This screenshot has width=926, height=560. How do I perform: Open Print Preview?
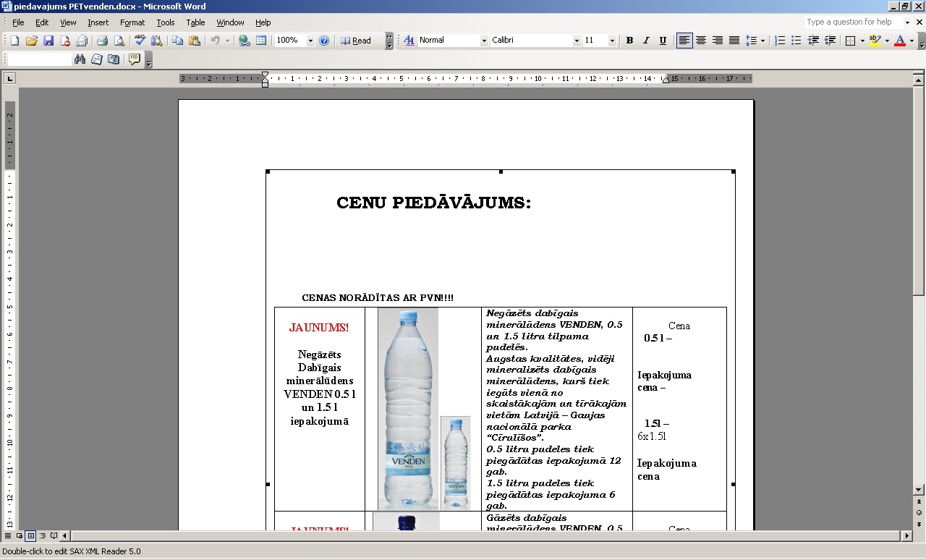119,41
